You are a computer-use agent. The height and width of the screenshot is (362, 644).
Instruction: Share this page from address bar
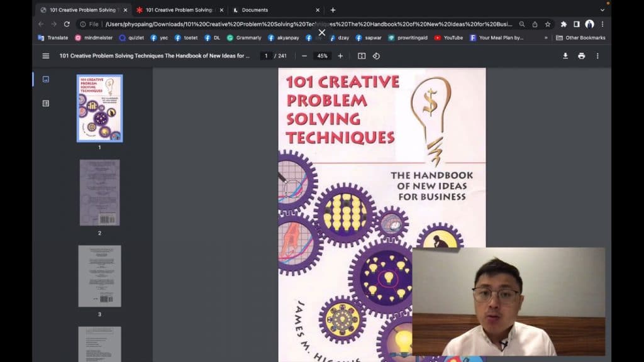coord(535,25)
